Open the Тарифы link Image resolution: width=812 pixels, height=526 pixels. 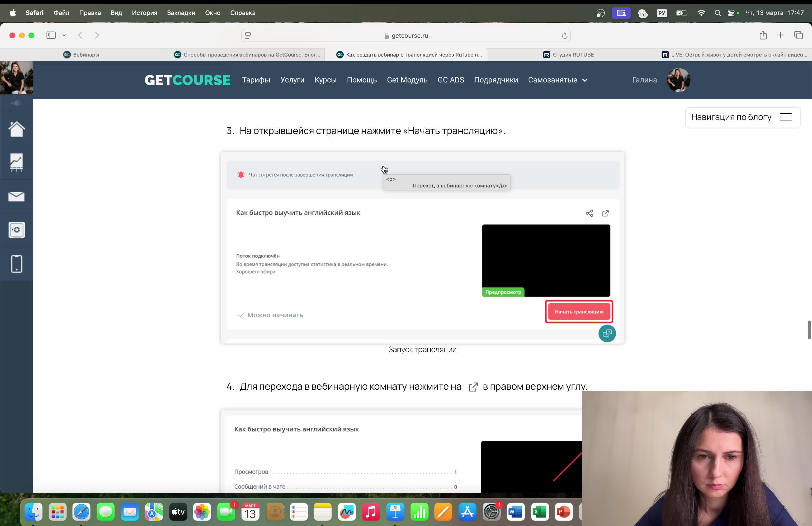pyautogui.click(x=256, y=80)
